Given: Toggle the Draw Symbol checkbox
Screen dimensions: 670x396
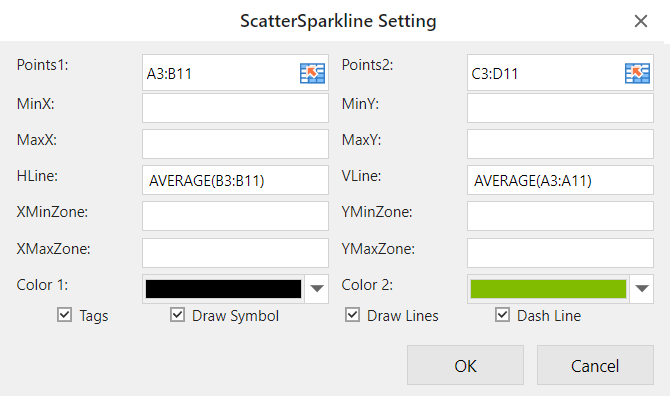Looking at the screenshot, I should (x=177, y=315).
